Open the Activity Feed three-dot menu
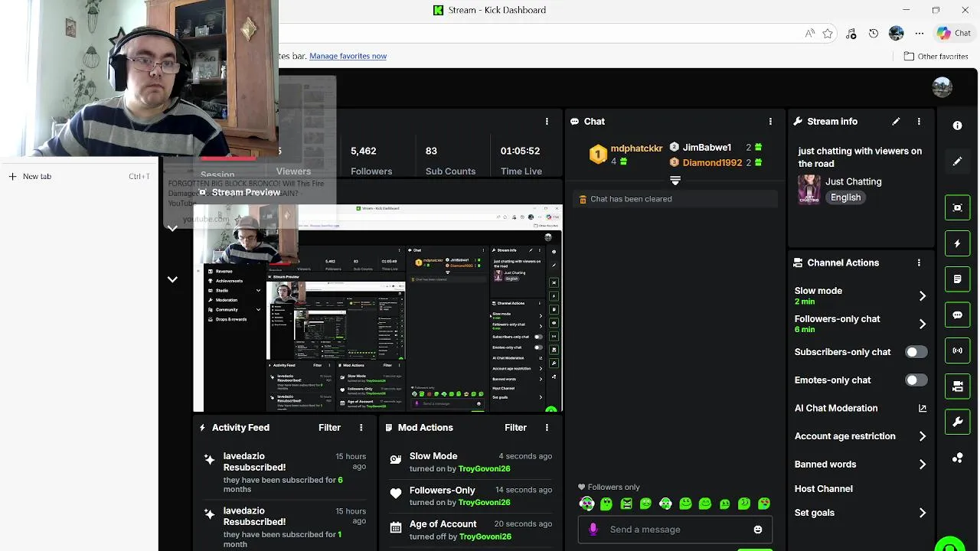This screenshot has height=551, width=980. click(x=361, y=428)
